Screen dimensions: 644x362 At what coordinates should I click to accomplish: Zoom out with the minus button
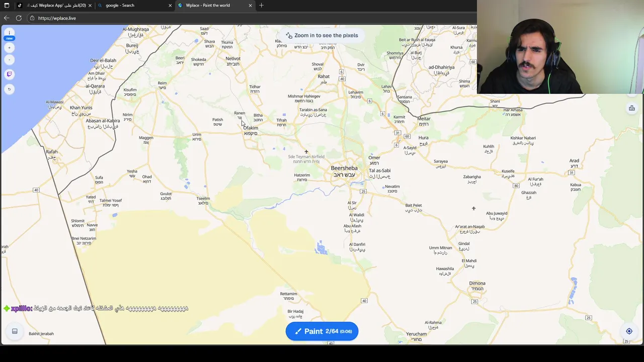pos(9,60)
